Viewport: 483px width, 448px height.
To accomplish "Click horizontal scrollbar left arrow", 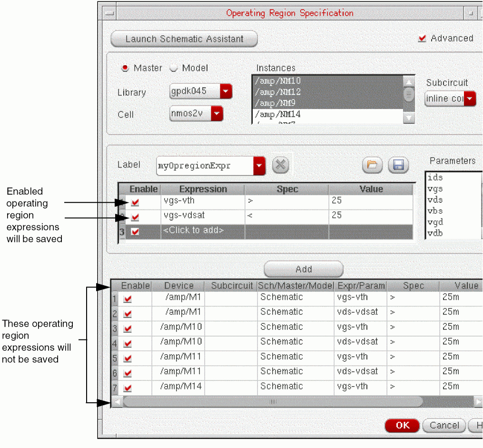I will (x=117, y=402).
